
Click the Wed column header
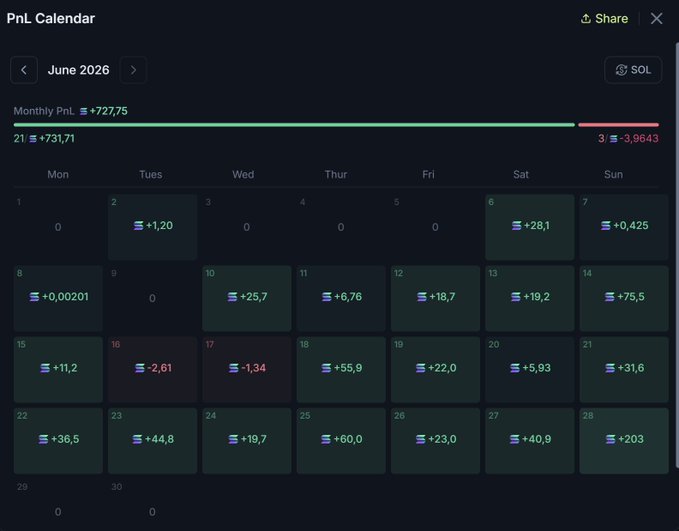click(243, 175)
